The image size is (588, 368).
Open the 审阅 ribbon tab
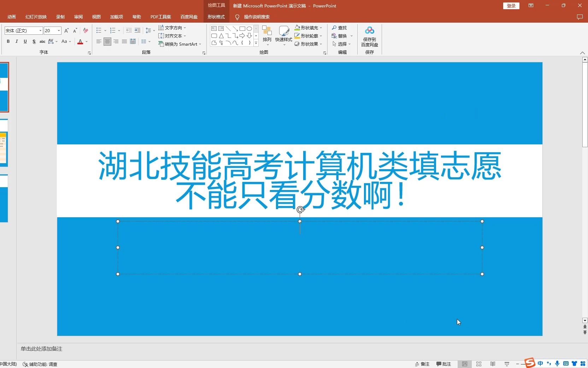coord(78,17)
